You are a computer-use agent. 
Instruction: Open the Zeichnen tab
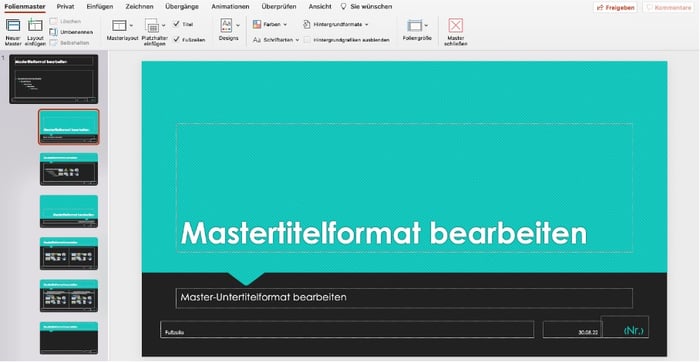click(x=139, y=7)
